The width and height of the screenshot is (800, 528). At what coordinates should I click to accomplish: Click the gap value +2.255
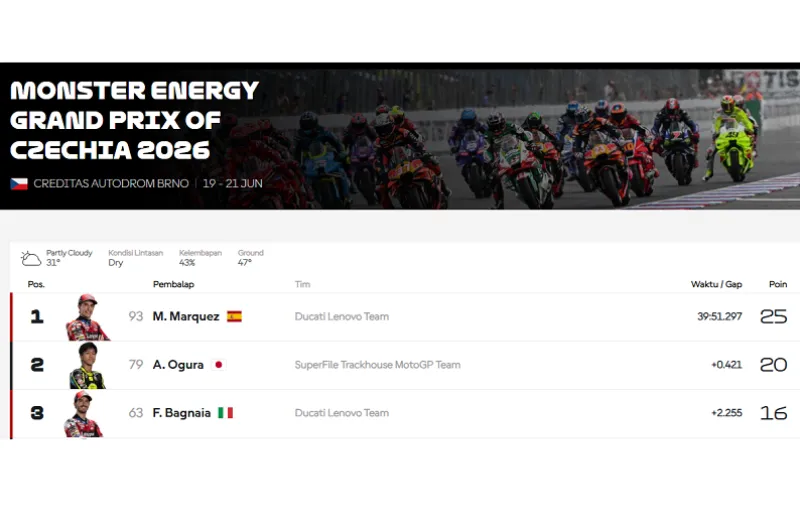727,413
